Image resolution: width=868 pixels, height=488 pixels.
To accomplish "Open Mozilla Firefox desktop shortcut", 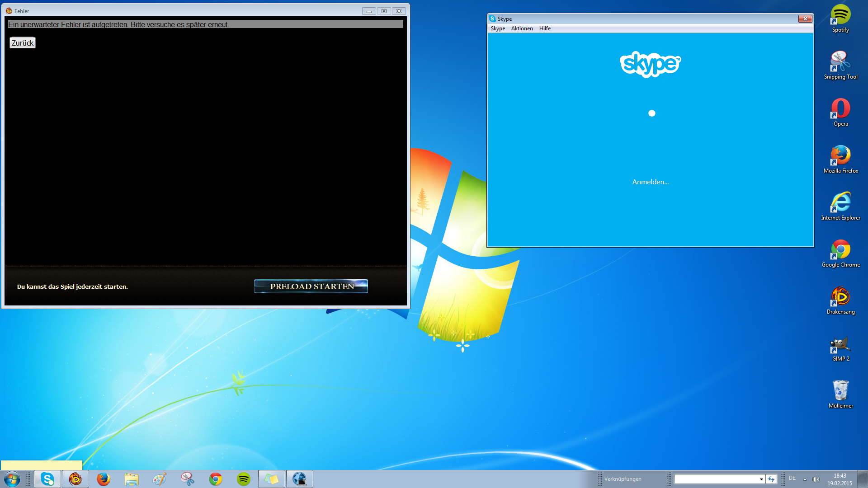I will (x=840, y=160).
